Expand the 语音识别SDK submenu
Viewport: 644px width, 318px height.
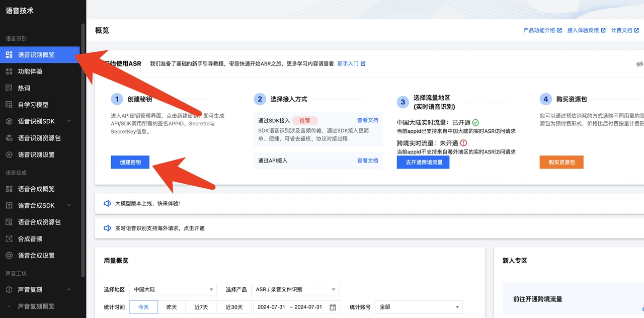tap(69, 121)
